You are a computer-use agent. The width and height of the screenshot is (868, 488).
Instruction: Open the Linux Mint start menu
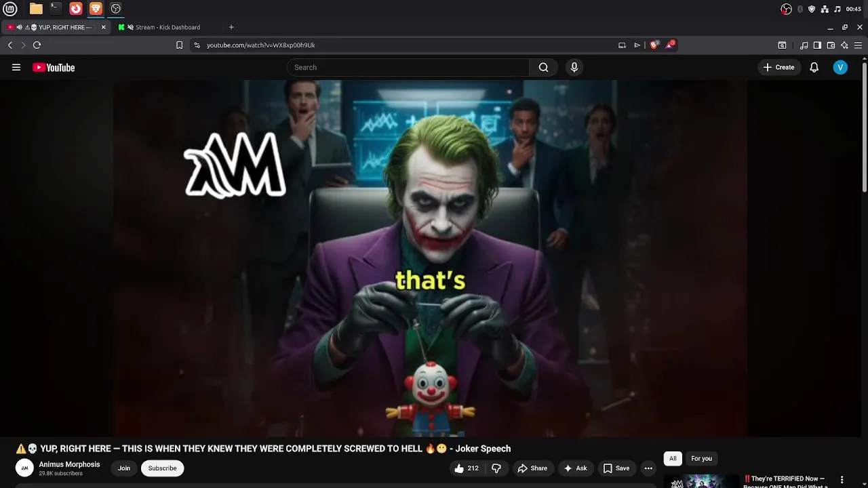coord(10,9)
